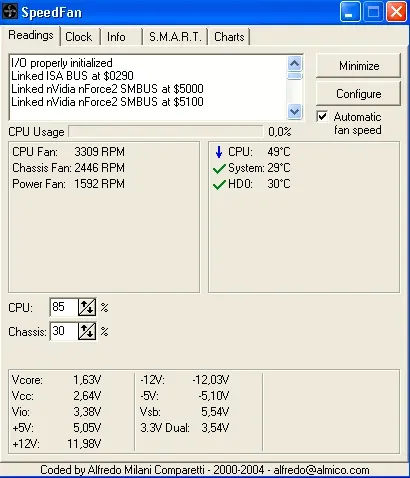Click the green checkmark next to HD0 temperature
Image resolution: width=410 pixels, height=478 pixels.
219,184
